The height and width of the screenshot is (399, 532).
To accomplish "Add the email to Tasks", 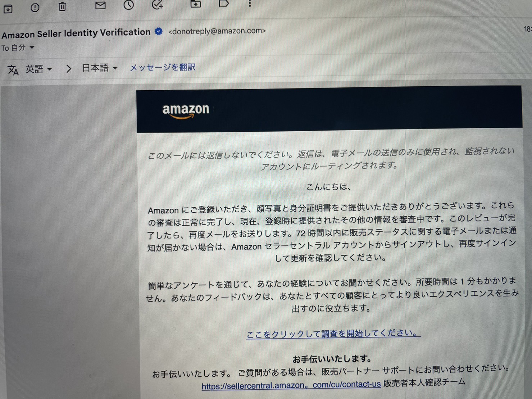I will 158,5.
